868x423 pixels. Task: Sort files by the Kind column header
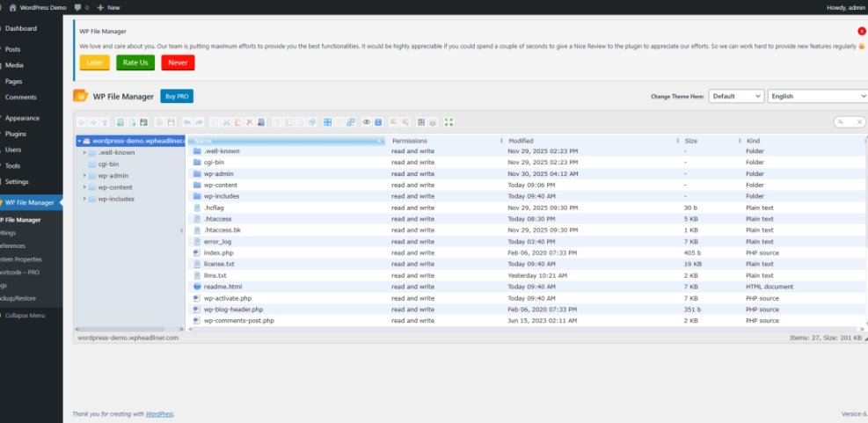coord(805,141)
